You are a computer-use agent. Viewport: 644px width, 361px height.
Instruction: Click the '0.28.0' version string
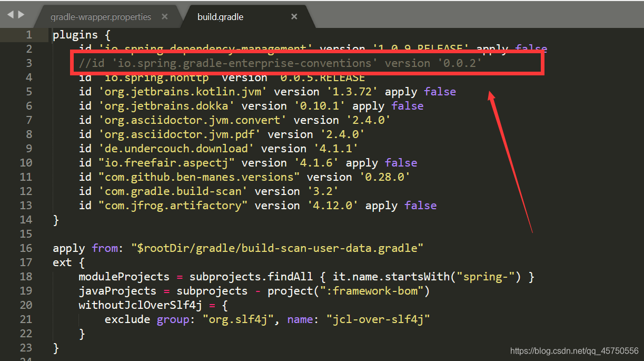[385, 177]
